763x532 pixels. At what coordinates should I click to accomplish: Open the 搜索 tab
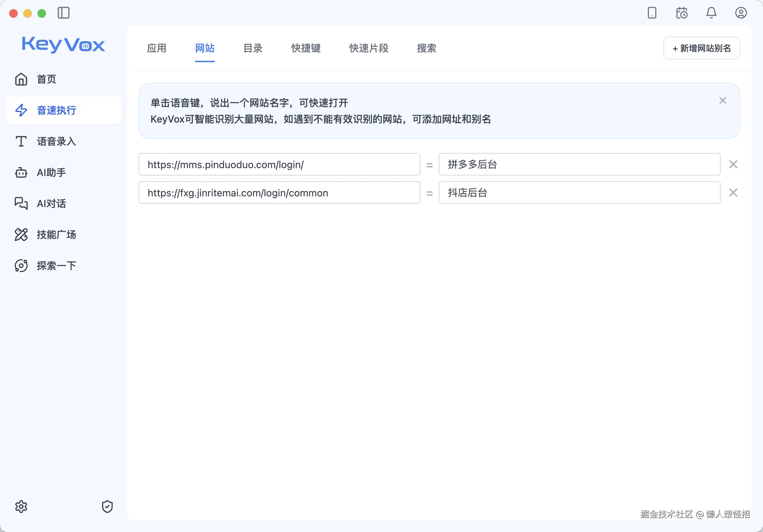pyautogui.click(x=427, y=48)
